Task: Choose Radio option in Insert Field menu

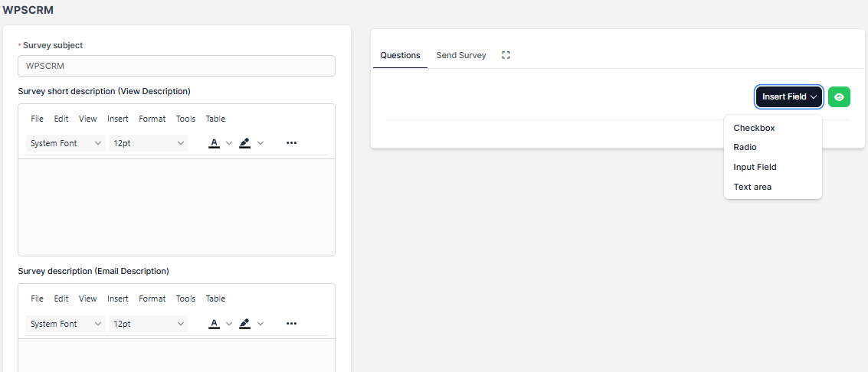Action: tap(745, 147)
